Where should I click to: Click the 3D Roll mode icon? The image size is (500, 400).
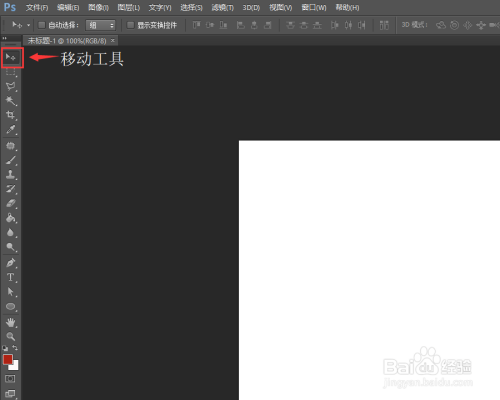point(454,25)
